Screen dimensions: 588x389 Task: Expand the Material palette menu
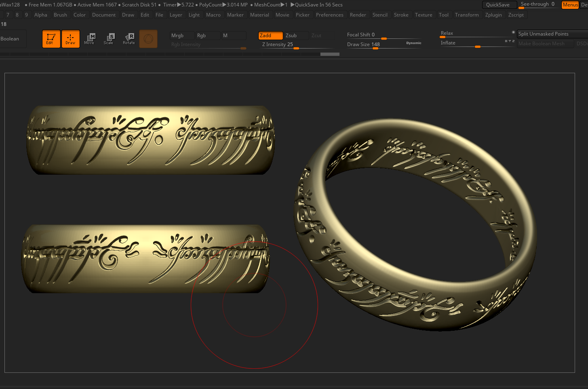(x=259, y=15)
